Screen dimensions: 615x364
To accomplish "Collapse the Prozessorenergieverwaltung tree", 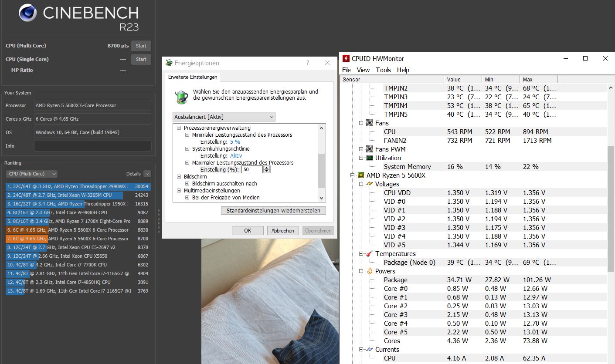I will coord(178,128).
